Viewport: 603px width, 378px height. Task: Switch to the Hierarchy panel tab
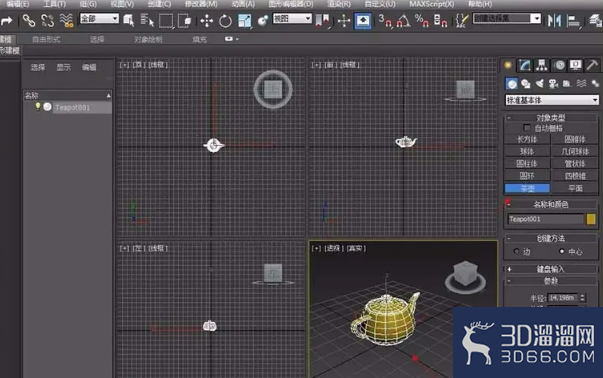pyautogui.click(x=541, y=65)
